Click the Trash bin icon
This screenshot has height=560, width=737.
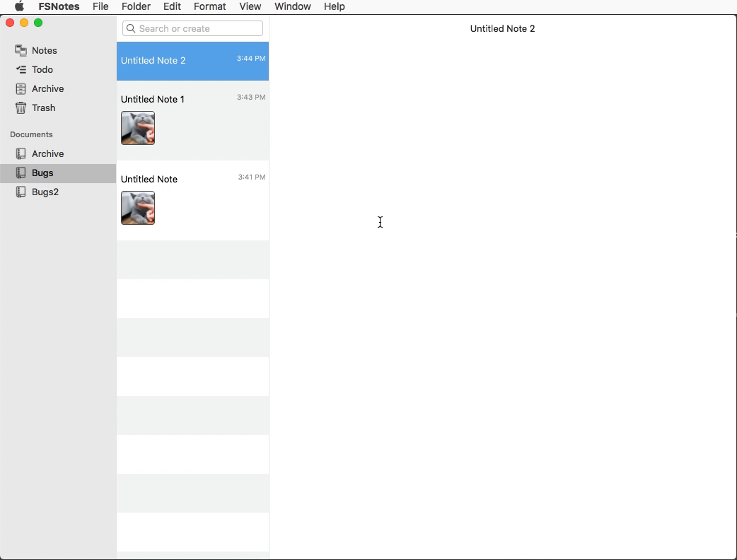(x=21, y=108)
